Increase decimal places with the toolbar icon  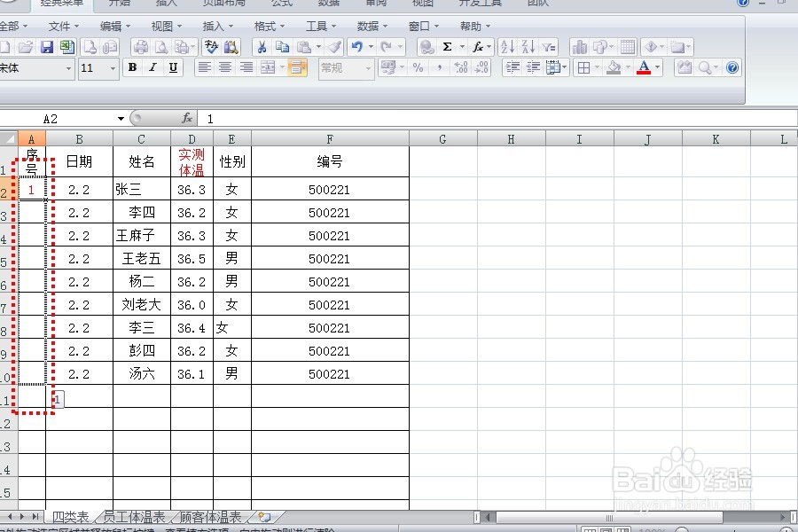(x=459, y=67)
